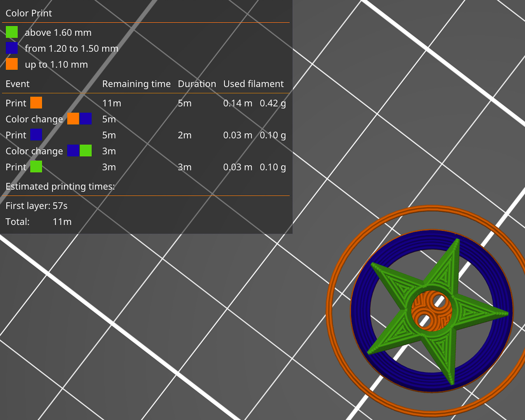Select the "Total:" label
Image resolution: width=525 pixels, height=420 pixels.
click(x=17, y=222)
